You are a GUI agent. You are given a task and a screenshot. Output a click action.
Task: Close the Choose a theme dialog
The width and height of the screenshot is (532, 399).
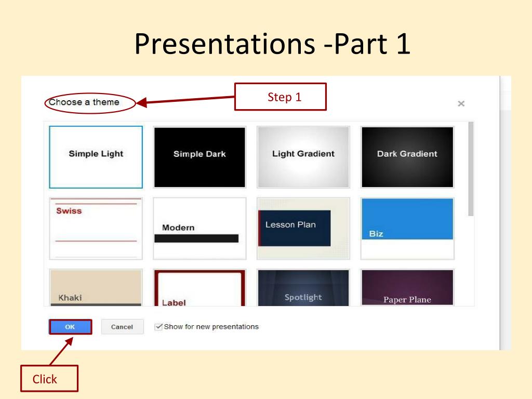[461, 103]
